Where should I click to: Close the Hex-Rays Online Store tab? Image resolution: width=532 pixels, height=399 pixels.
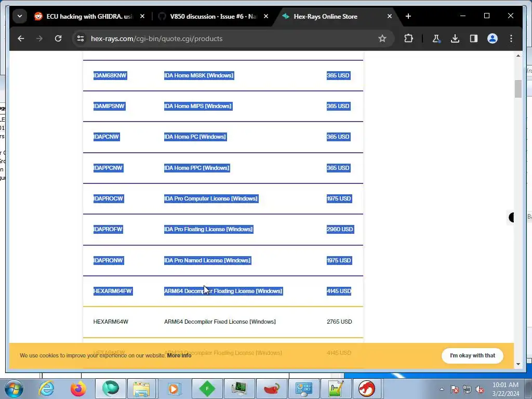[x=390, y=16]
